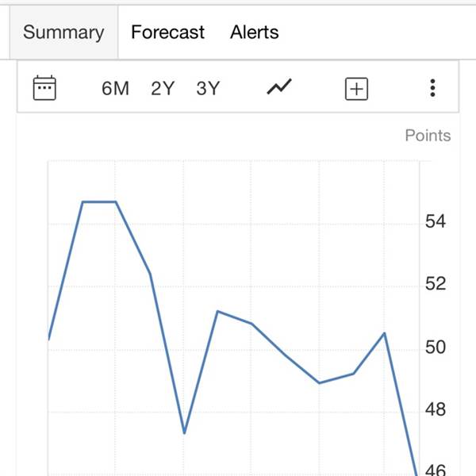Select the 2Y time range
The height and width of the screenshot is (476, 476).
click(163, 88)
